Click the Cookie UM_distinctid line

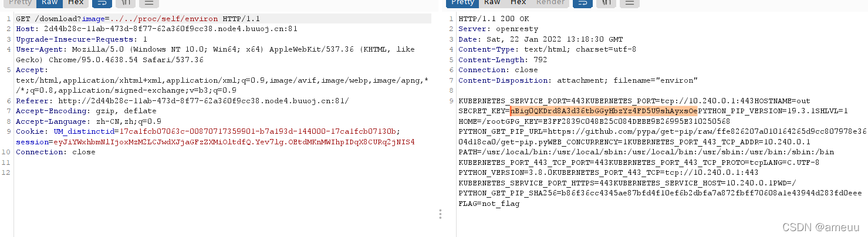[x=208, y=131]
